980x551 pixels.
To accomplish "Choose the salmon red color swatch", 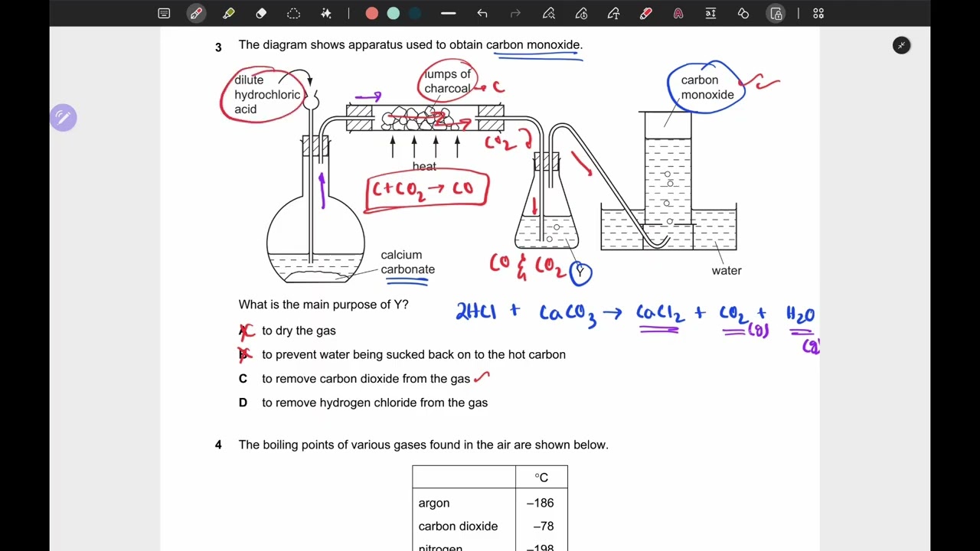I will pyautogui.click(x=372, y=13).
